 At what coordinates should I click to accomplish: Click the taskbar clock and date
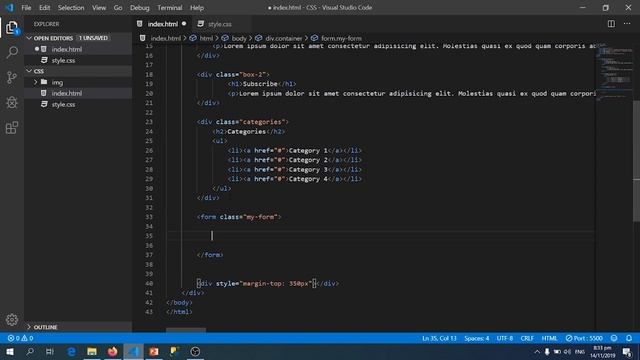pos(602,351)
